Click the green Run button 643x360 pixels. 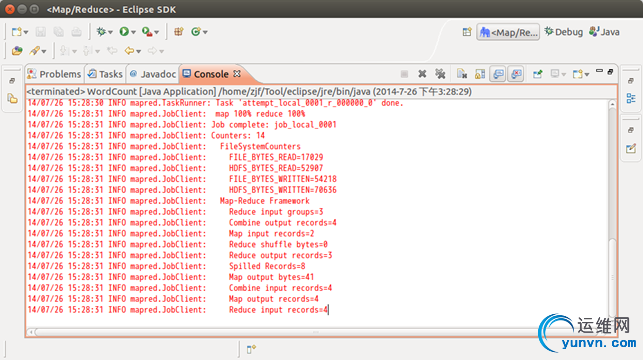click(124, 32)
